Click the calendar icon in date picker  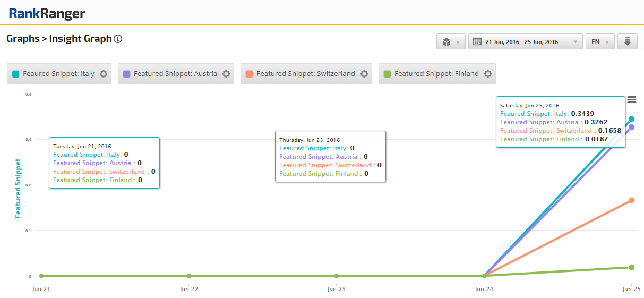pyautogui.click(x=477, y=42)
